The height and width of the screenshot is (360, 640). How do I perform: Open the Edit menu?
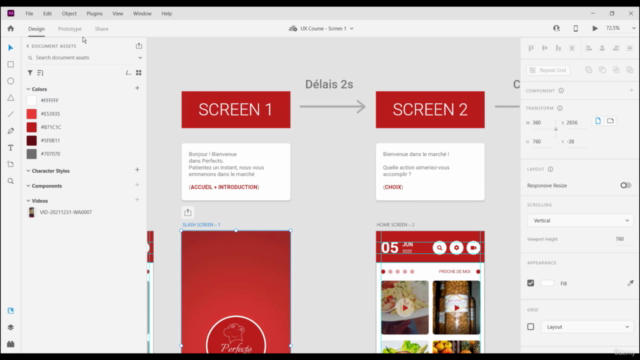click(x=47, y=13)
